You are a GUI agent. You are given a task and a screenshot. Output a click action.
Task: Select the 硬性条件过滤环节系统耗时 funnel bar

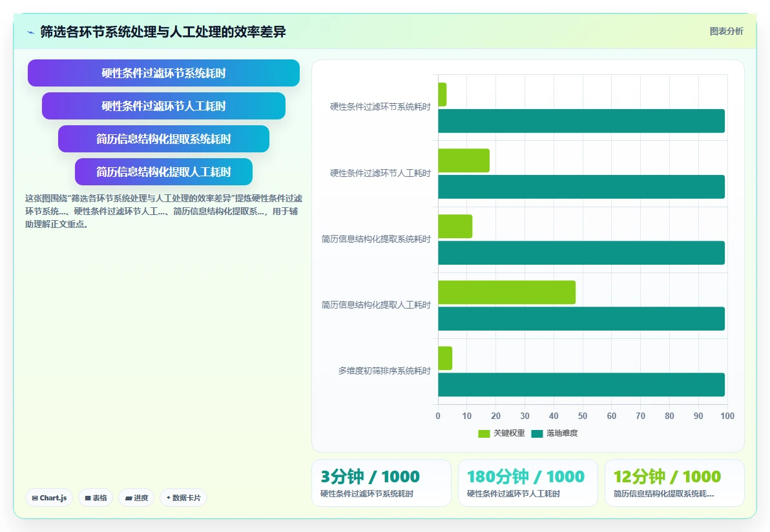point(163,73)
